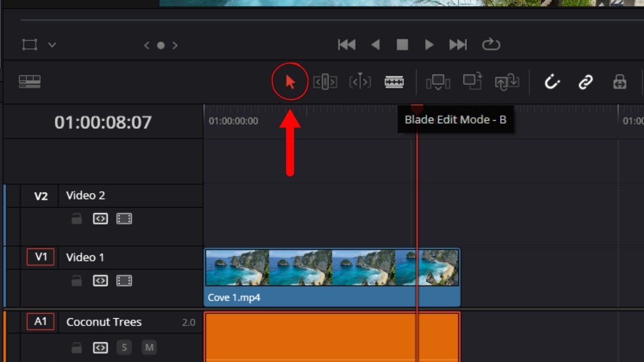Enable Position Lock on the timeline
Viewport: 644px width, 362px height.
(x=619, y=81)
